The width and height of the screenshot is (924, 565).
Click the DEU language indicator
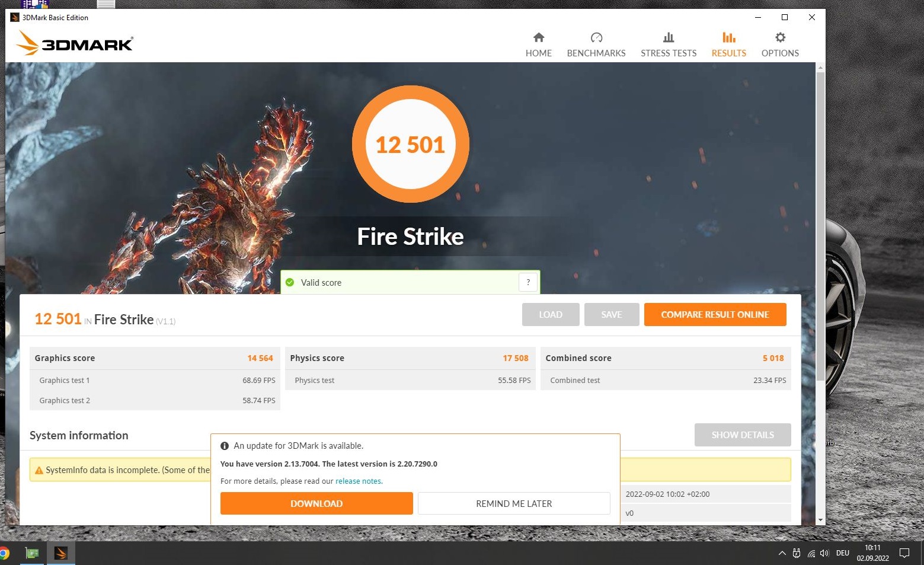(x=843, y=553)
